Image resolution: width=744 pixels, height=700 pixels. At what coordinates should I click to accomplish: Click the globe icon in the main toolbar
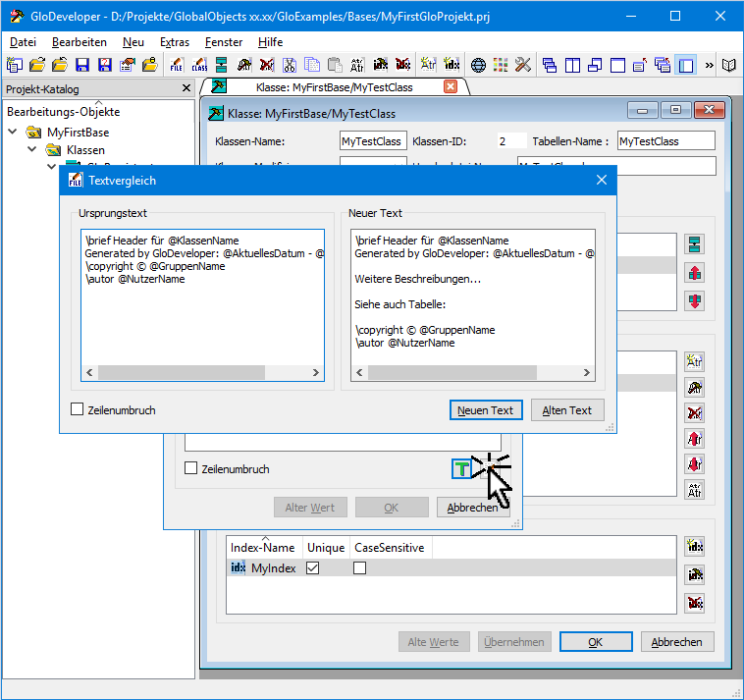(x=478, y=65)
